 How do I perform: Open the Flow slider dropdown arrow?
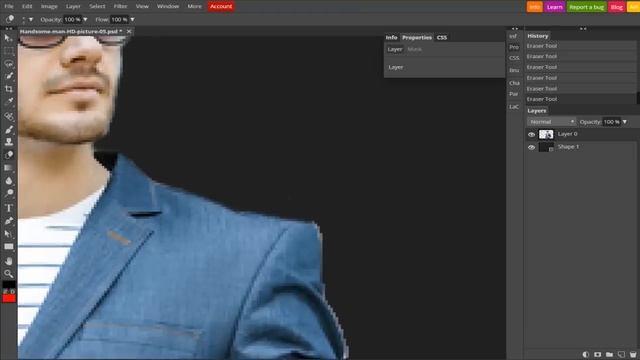132,19
